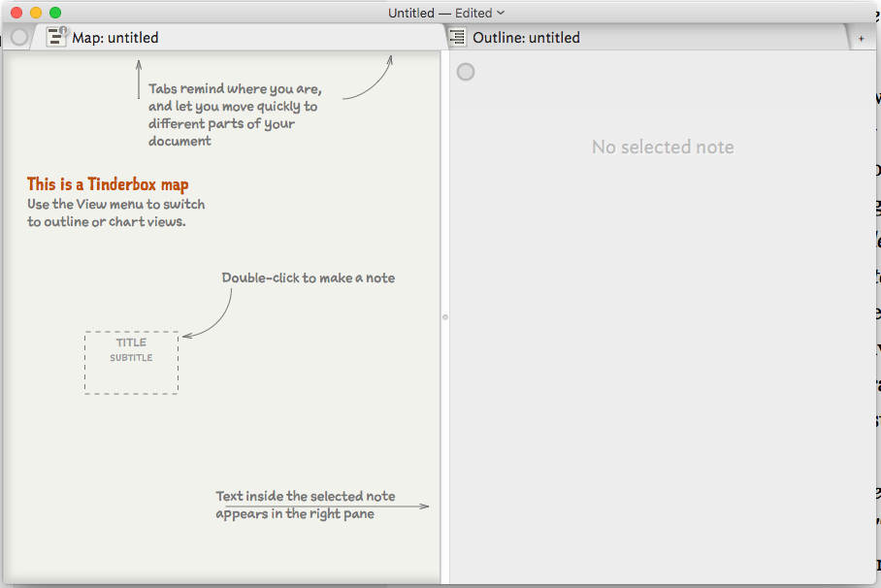This screenshot has width=881, height=588.
Task: Minimize the window with yellow button
Action: pyautogui.click(x=36, y=13)
